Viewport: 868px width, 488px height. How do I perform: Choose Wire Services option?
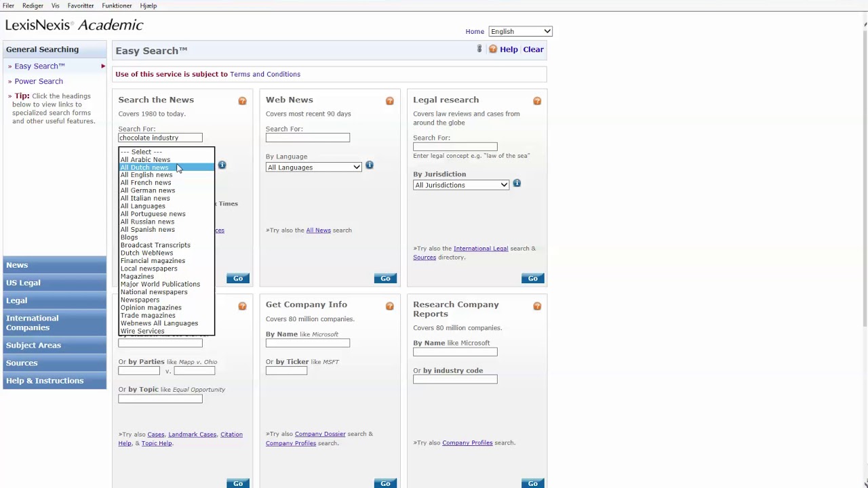[x=167, y=331]
